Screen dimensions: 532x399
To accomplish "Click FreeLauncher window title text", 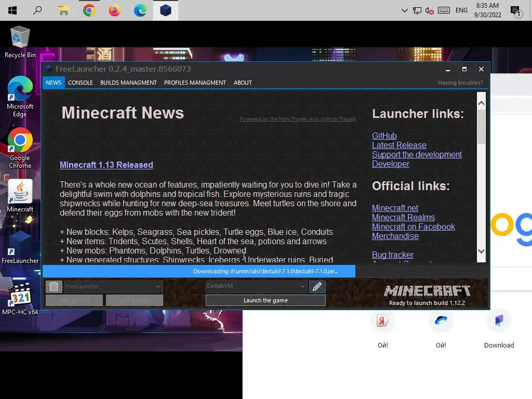I will coord(123,69).
